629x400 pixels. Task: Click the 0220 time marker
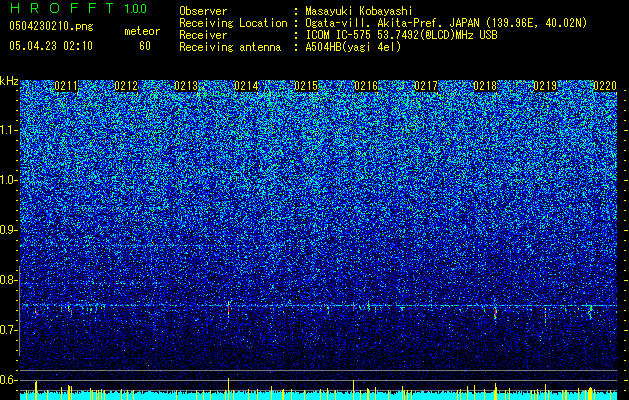point(605,86)
